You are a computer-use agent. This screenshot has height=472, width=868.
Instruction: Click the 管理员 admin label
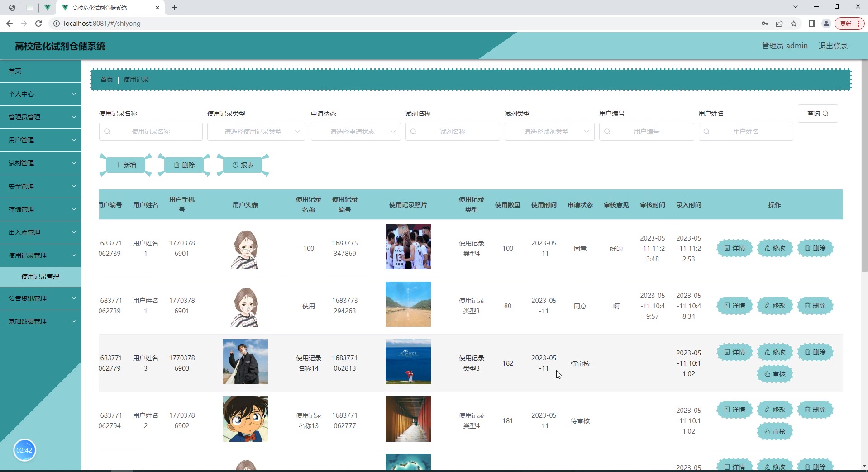point(785,46)
